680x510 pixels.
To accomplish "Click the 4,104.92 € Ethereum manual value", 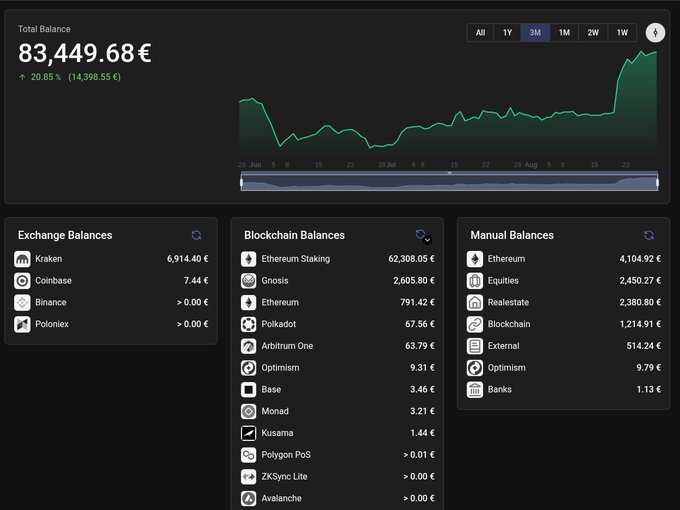I will click(640, 259).
